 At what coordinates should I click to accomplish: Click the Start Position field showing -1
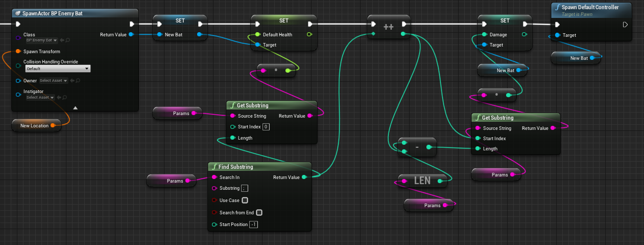point(253,225)
